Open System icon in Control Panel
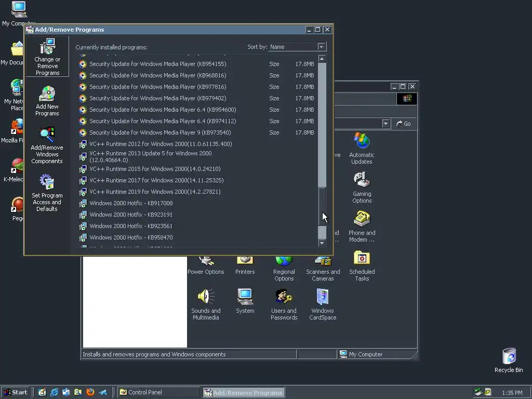 245,301
